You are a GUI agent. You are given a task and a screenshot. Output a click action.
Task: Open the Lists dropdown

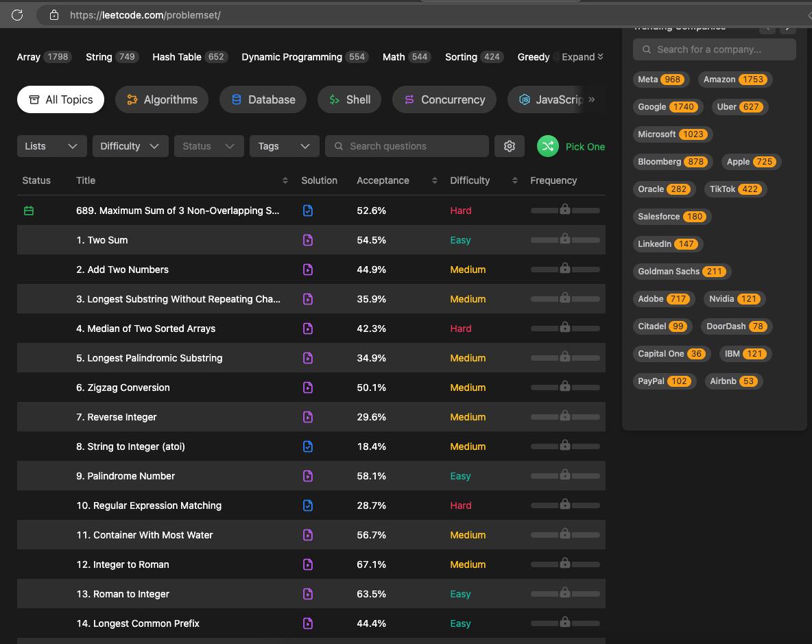[x=51, y=146]
